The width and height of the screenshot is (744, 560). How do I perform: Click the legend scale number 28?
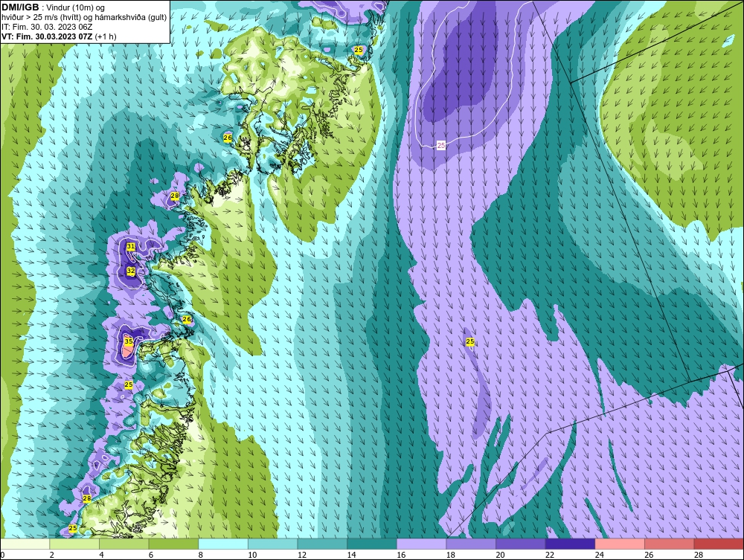[699, 555]
